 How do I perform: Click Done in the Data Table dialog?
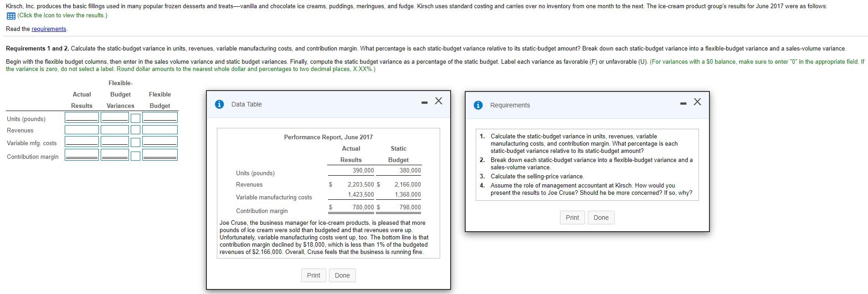pyautogui.click(x=342, y=275)
